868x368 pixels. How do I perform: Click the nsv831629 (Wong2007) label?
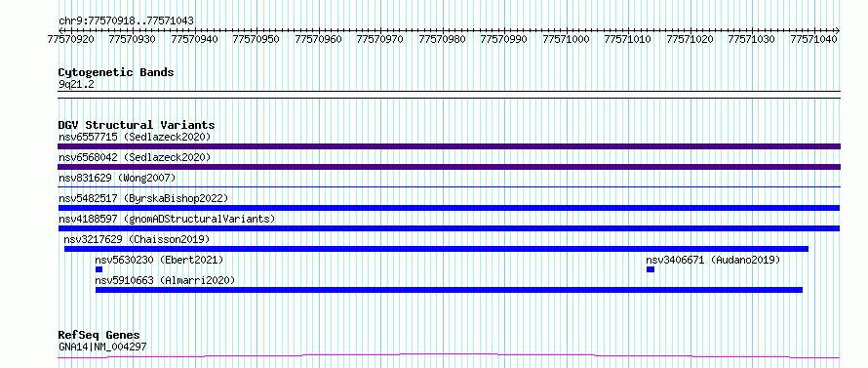coord(117,178)
